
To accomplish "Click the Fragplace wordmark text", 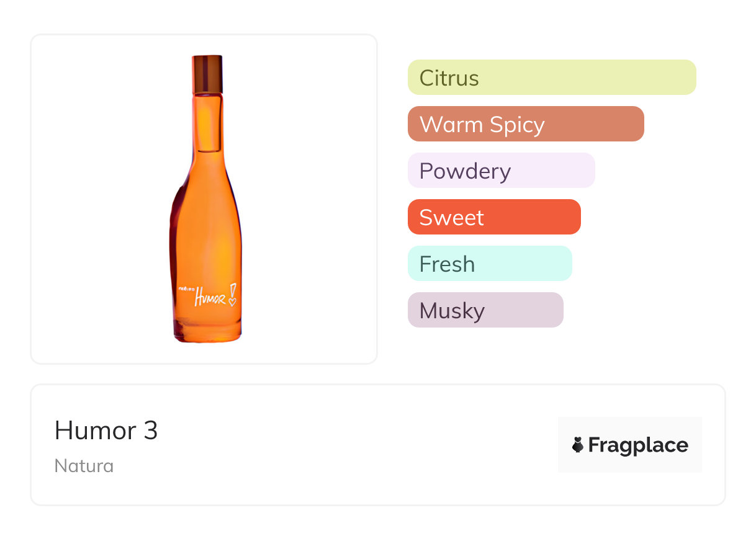I will coord(638,445).
